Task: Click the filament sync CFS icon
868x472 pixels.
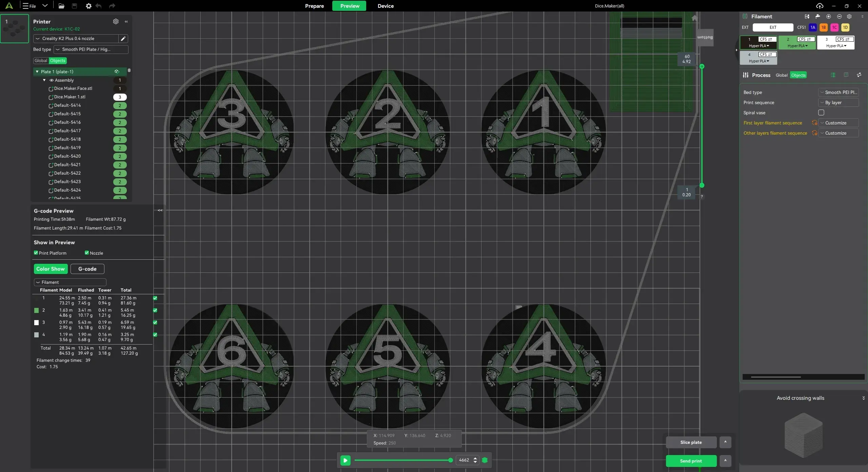Action: (x=807, y=16)
